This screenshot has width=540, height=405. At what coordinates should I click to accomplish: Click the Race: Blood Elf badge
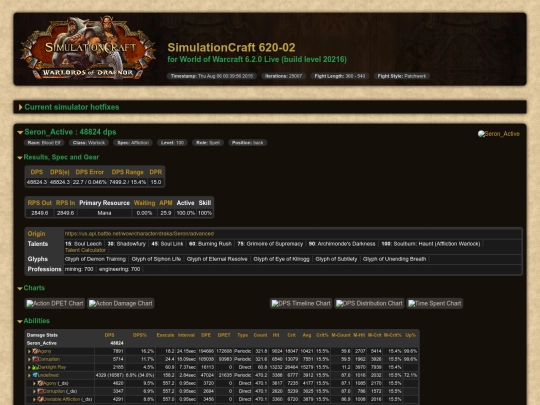44,143
